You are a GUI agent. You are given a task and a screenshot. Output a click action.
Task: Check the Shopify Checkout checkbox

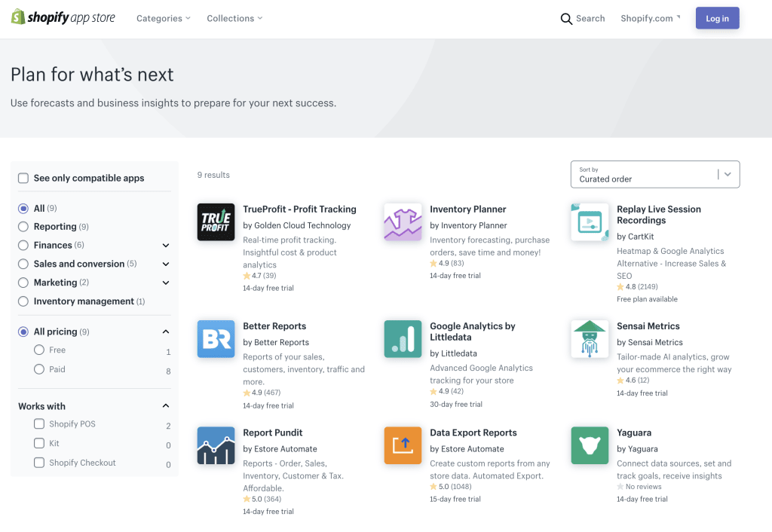(x=39, y=463)
